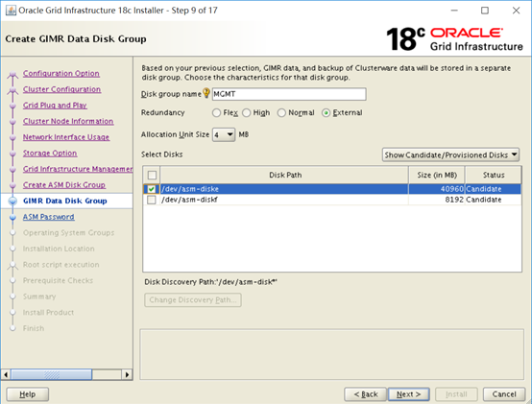Screen dimensions: 532x404
Task: Go to Create ASM Disk Group step
Action: (64, 184)
